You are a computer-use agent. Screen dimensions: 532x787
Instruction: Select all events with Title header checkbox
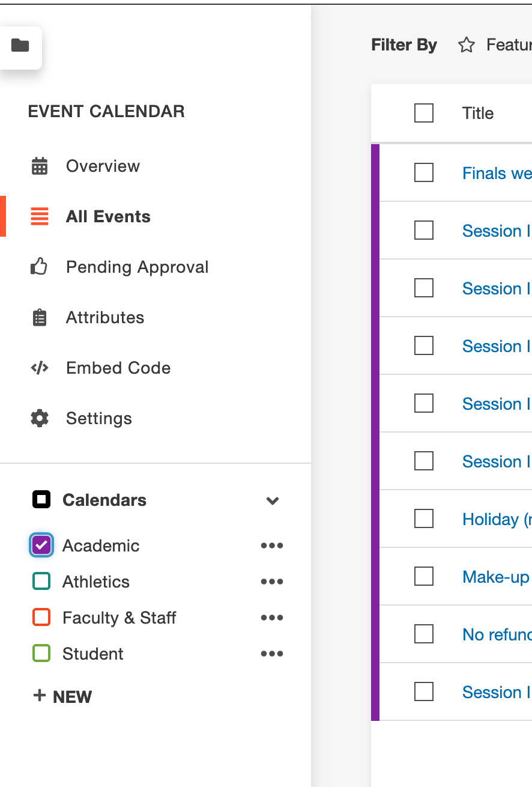tap(424, 113)
